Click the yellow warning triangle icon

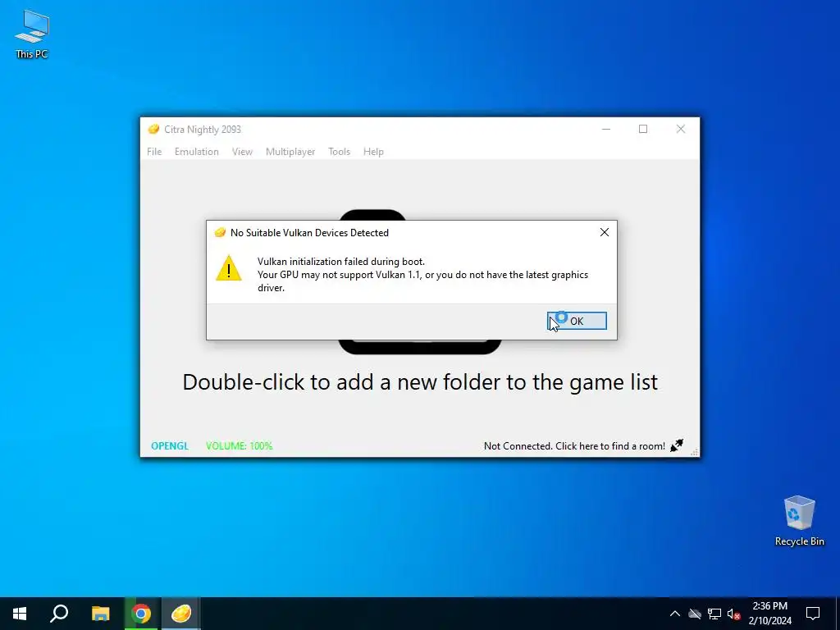coord(229,268)
